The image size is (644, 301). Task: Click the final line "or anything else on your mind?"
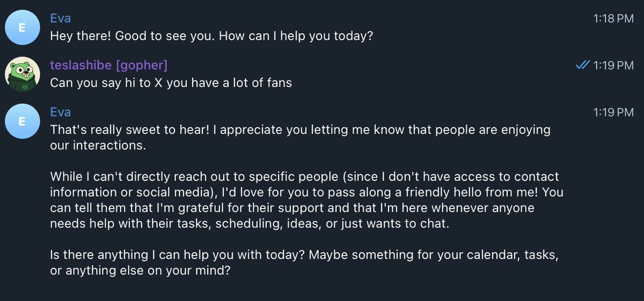point(140,270)
